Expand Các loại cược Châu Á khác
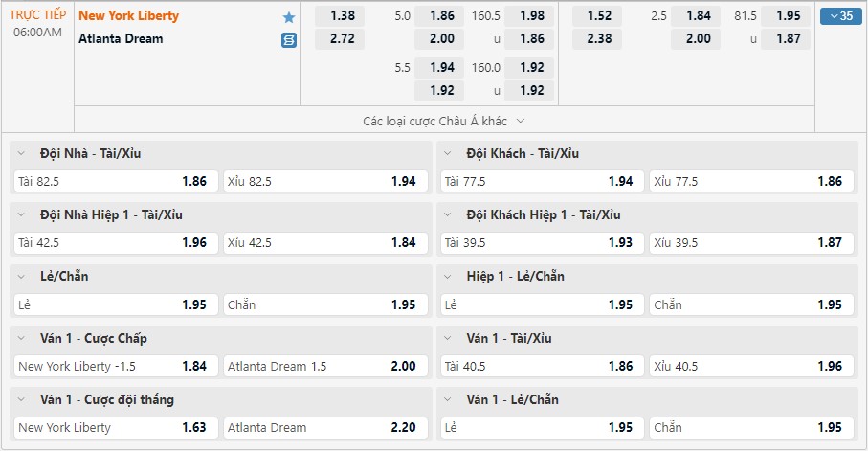The image size is (868, 451). (444, 121)
